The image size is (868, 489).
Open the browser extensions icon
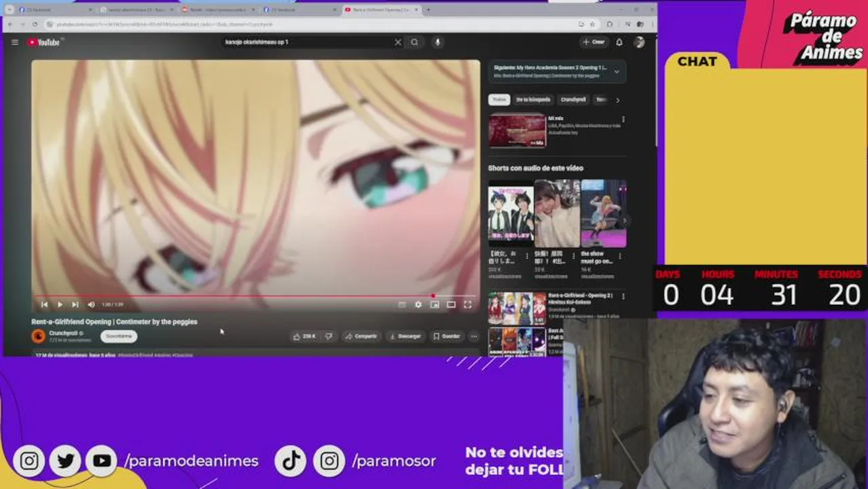pos(609,24)
